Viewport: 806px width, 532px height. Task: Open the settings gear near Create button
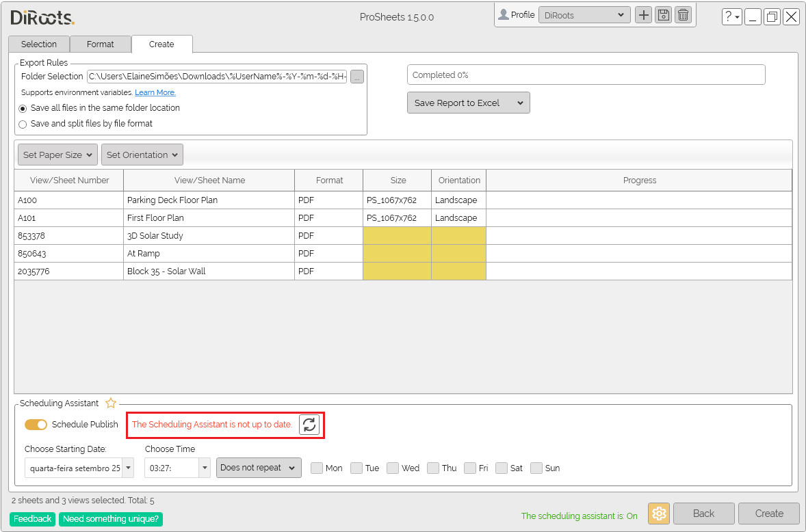658,514
